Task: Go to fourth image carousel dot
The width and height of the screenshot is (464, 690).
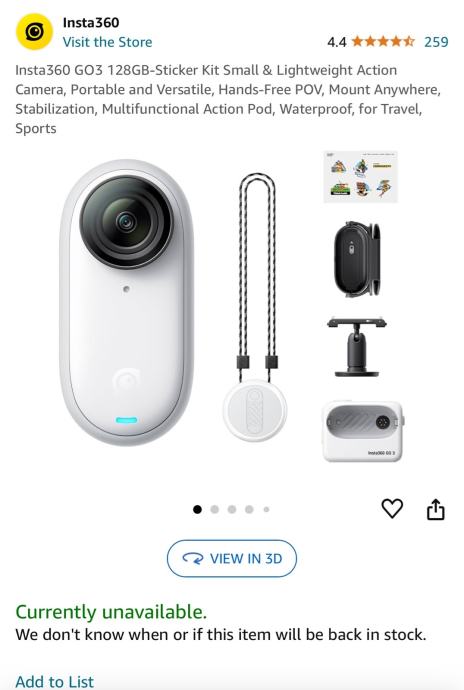Action: 249,509
